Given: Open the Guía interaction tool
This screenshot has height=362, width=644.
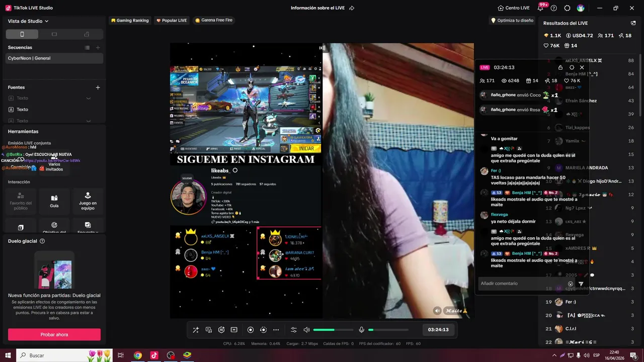Looking at the screenshot, I should click(54, 201).
